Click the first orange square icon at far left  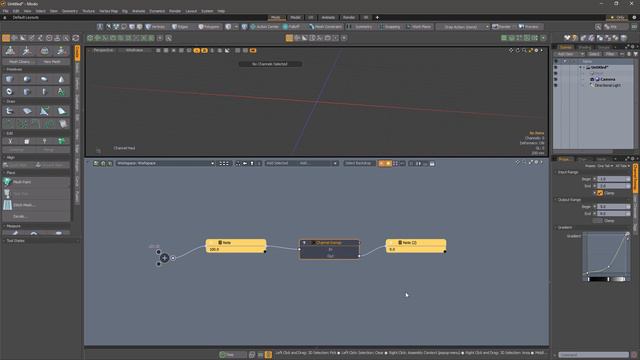(6, 38)
